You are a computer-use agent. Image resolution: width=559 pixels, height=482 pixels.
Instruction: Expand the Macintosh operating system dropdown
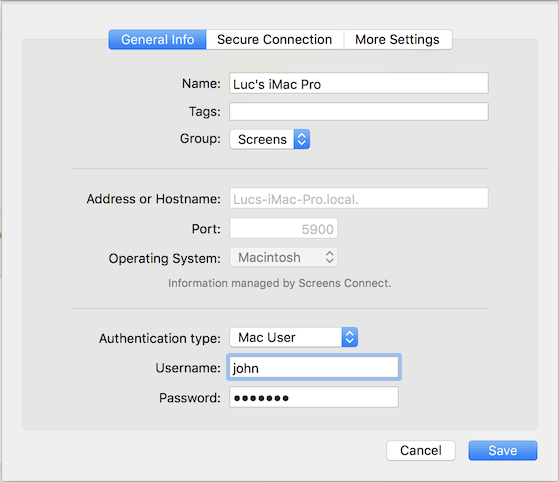tap(283, 257)
